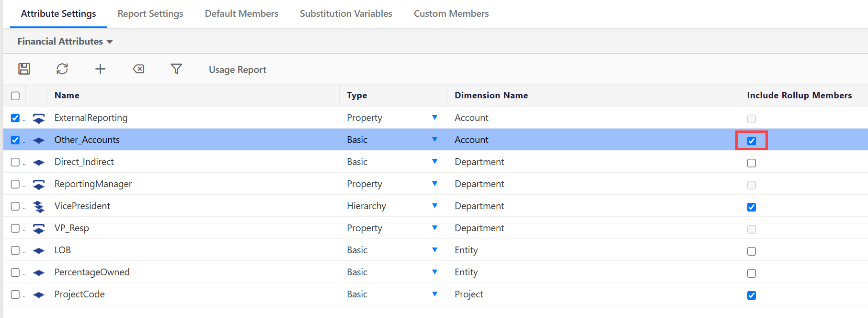Click the VicePresident hierarchy type icon

pos(39,207)
